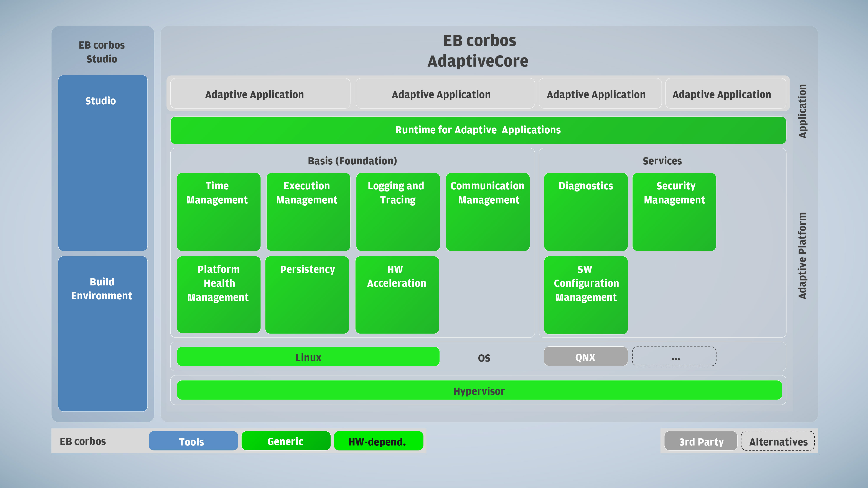Screen dimensions: 868x488
Task: Click the EB corbos Studio heading
Action: (x=102, y=52)
